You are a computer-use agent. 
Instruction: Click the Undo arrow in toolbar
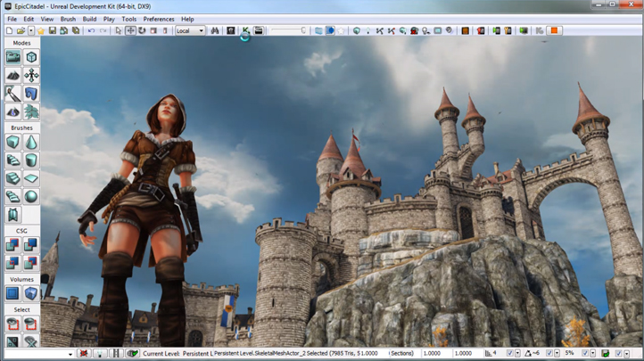92,31
